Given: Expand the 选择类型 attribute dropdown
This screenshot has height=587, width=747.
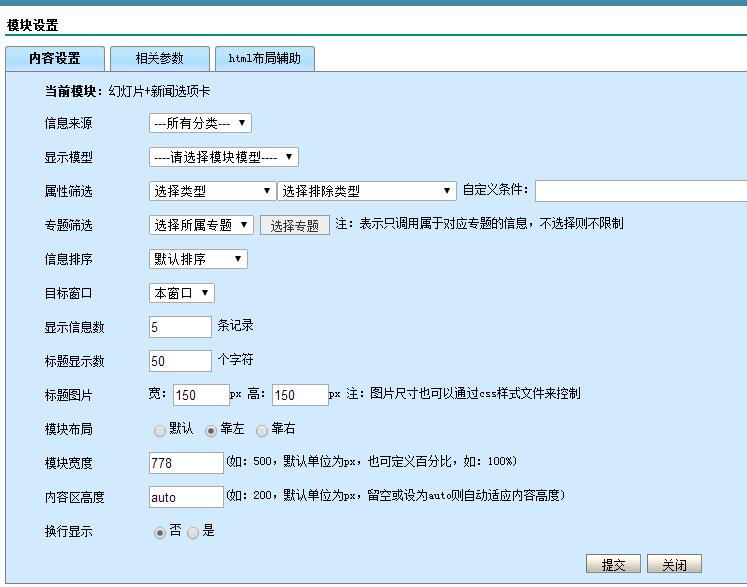Looking at the screenshot, I should tap(212, 192).
